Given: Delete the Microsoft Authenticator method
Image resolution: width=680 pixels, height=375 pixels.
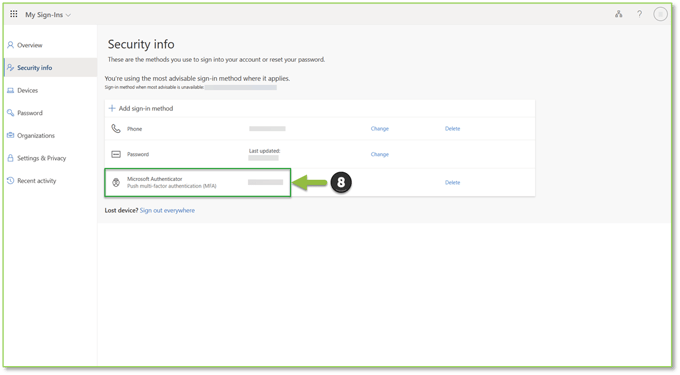Looking at the screenshot, I should tap(452, 183).
